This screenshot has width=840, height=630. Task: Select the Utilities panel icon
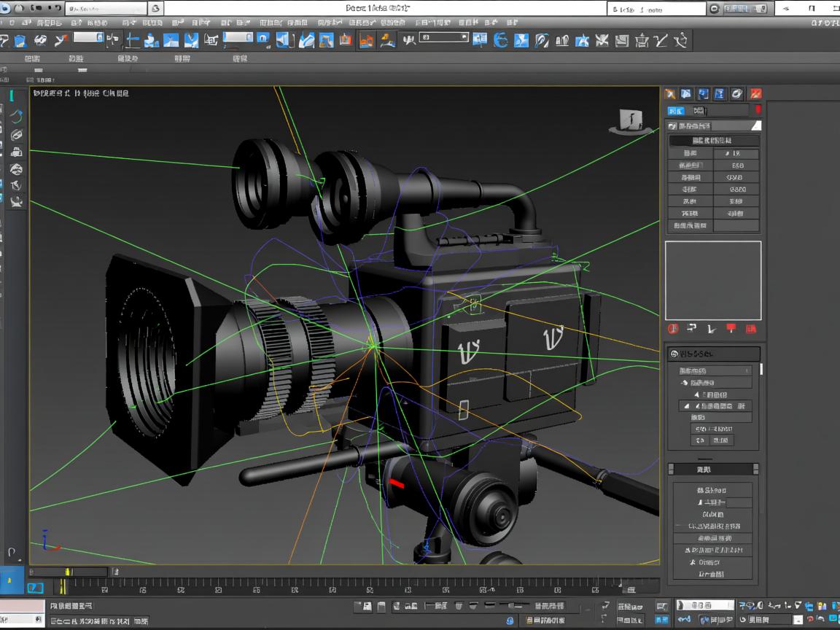755,93
